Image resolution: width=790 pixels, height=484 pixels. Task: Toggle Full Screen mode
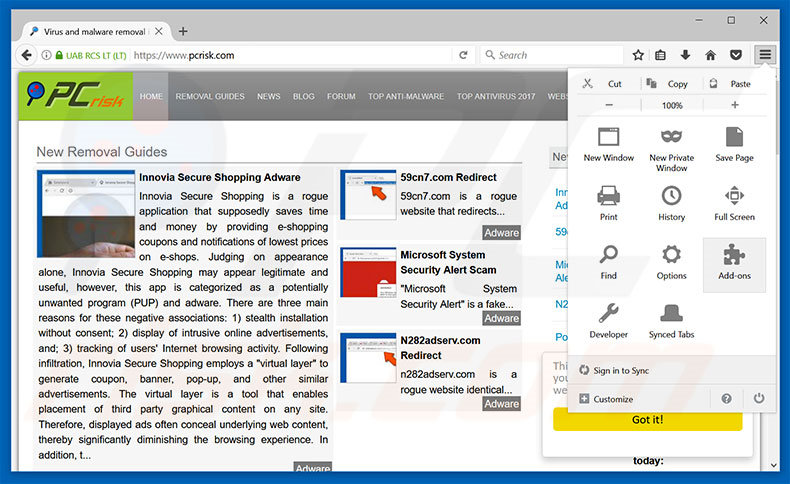coord(734,203)
